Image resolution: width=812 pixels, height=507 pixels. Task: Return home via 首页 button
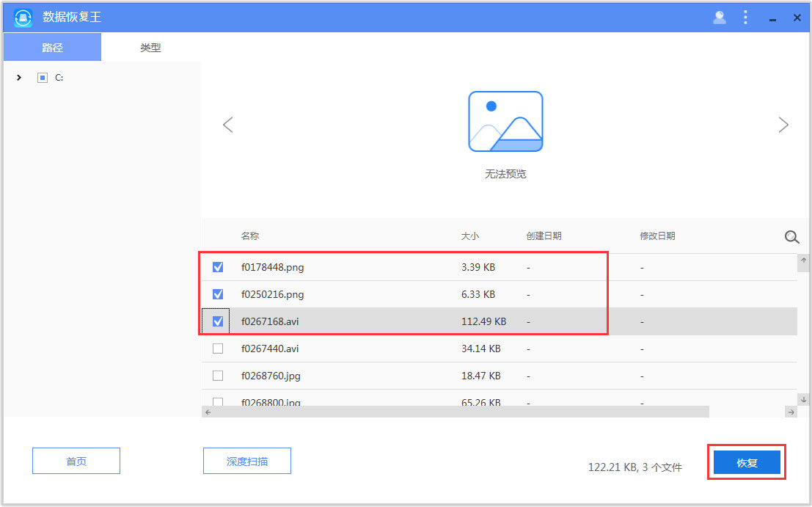[76, 461]
